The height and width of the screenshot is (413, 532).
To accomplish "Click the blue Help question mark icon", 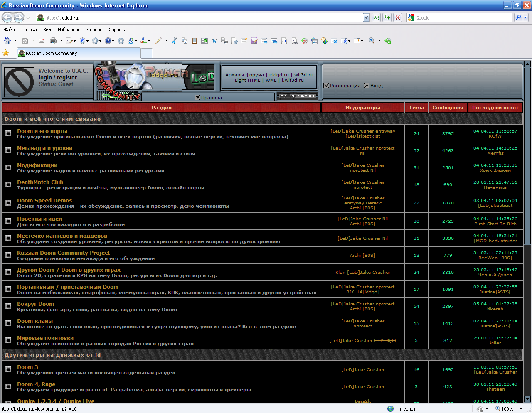I will coord(108,41).
